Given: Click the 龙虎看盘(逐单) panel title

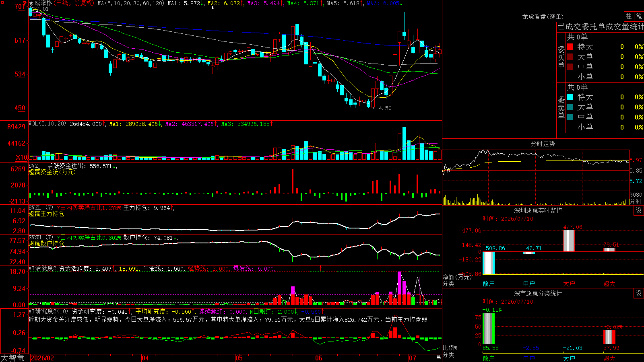Looking at the screenshot, I should click(x=543, y=16).
